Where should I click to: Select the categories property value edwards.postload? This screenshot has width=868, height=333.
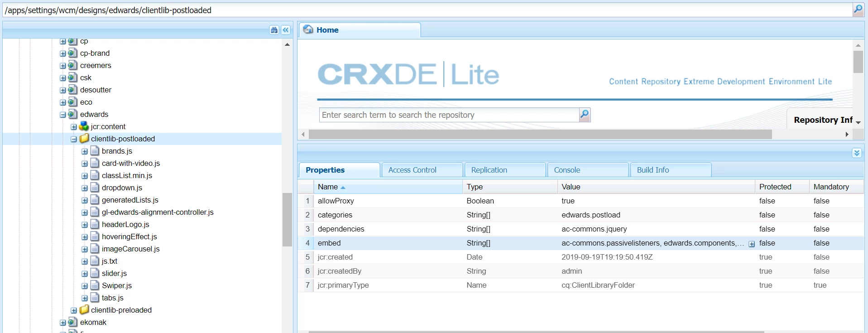(591, 215)
